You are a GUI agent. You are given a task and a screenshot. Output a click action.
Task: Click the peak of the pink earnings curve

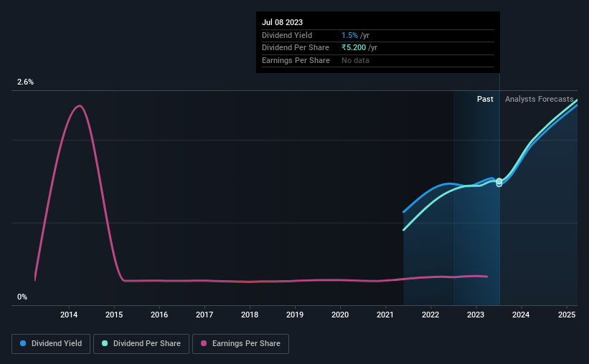(x=79, y=106)
